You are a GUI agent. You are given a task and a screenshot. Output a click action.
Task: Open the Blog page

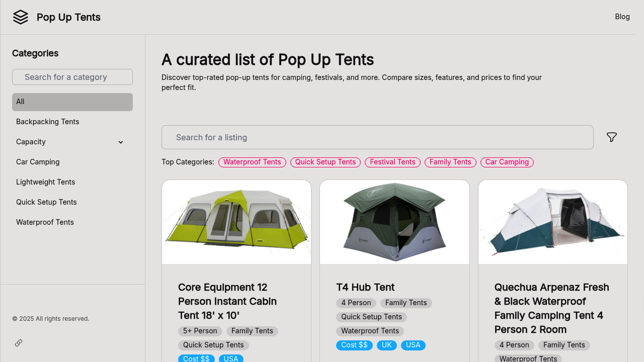click(x=622, y=17)
